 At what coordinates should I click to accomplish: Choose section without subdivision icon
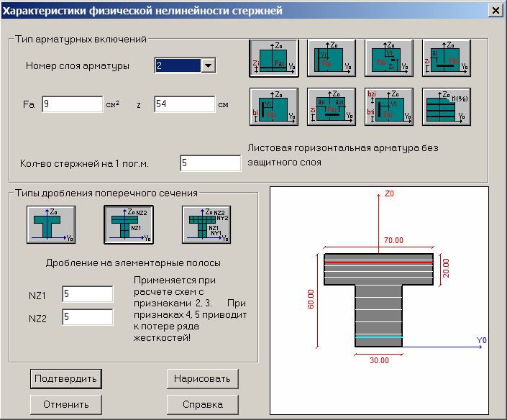51,224
